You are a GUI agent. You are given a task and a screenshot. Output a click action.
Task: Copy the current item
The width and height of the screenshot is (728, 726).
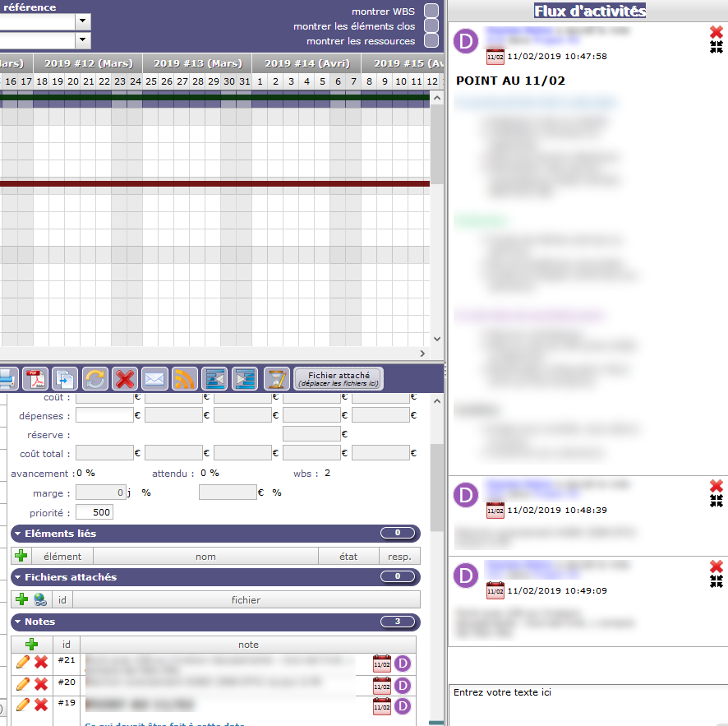tap(65, 378)
